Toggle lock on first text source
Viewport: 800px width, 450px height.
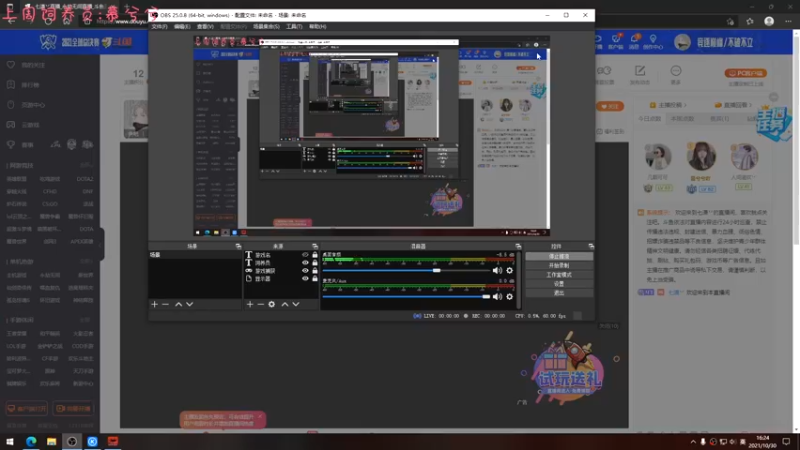click(315, 255)
